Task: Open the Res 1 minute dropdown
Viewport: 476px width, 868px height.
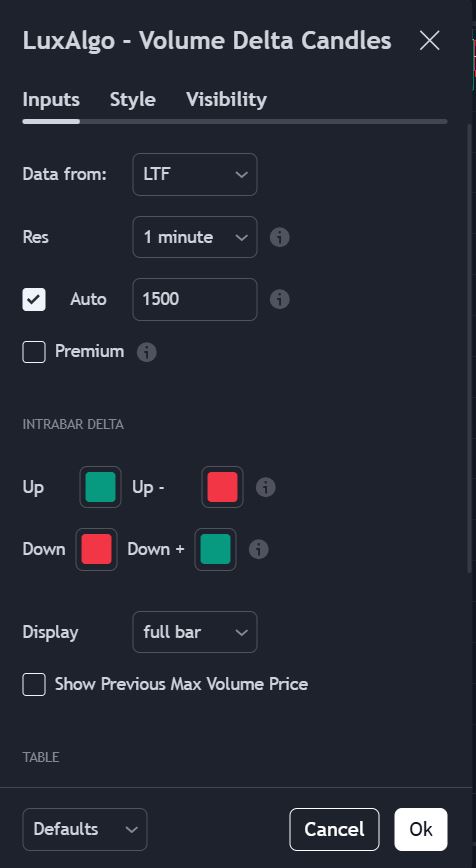Action: 195,237
